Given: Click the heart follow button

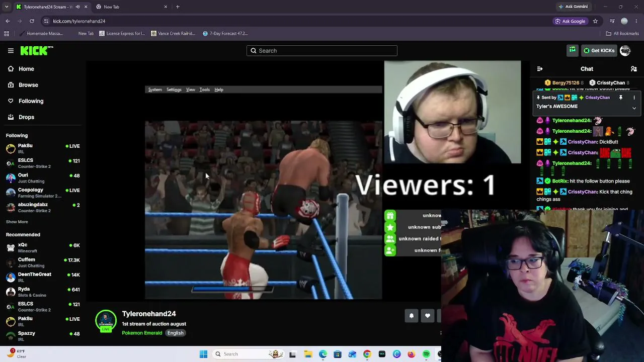Looking at the screenshot, I should coord(428,316).
